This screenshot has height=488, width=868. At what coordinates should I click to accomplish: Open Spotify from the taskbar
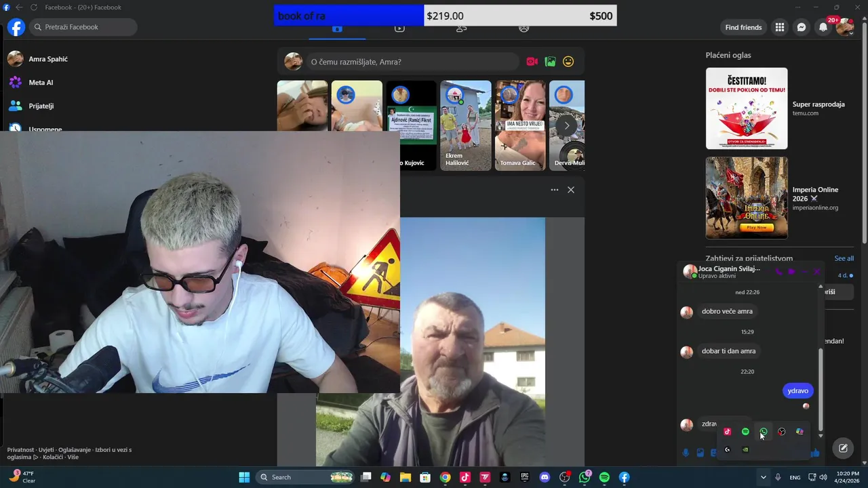(x=604, y=477)
